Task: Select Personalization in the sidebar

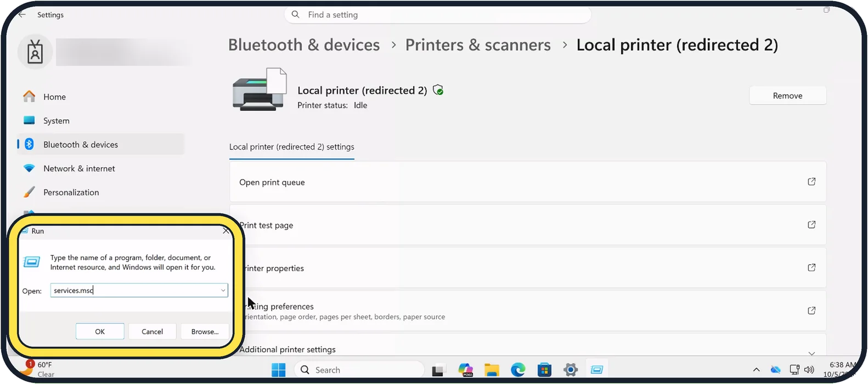Action: coord(100,192)
